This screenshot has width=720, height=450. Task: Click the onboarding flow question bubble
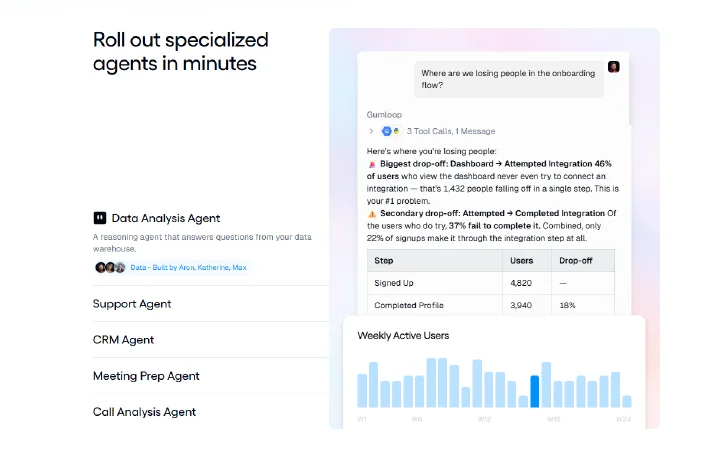click(x=509, y=79)
